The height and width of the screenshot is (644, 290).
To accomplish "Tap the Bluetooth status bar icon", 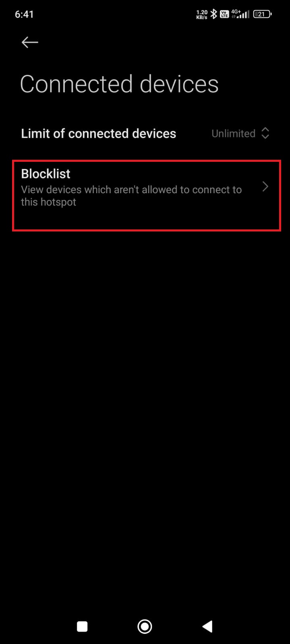I will pyautogui.click(x=214, y=14).
